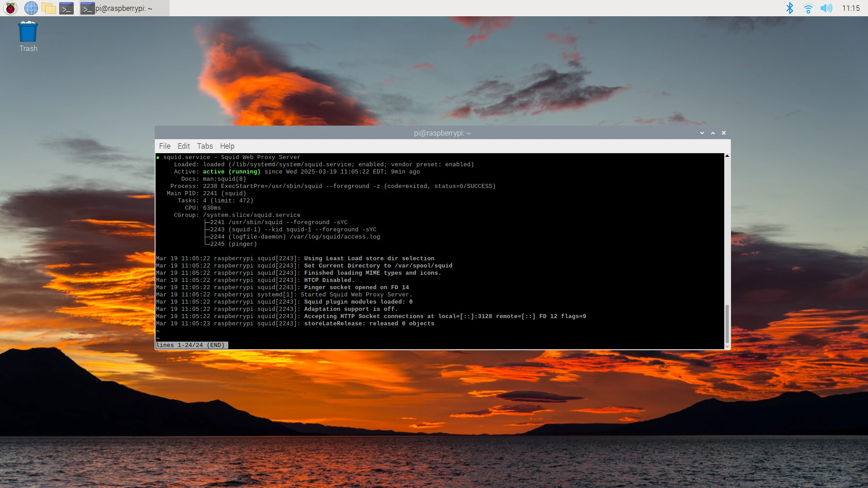868x488 pixels.
Task: Open WiFi settings from the system tray
Action: pyautogui.click(x=808, y=8)
